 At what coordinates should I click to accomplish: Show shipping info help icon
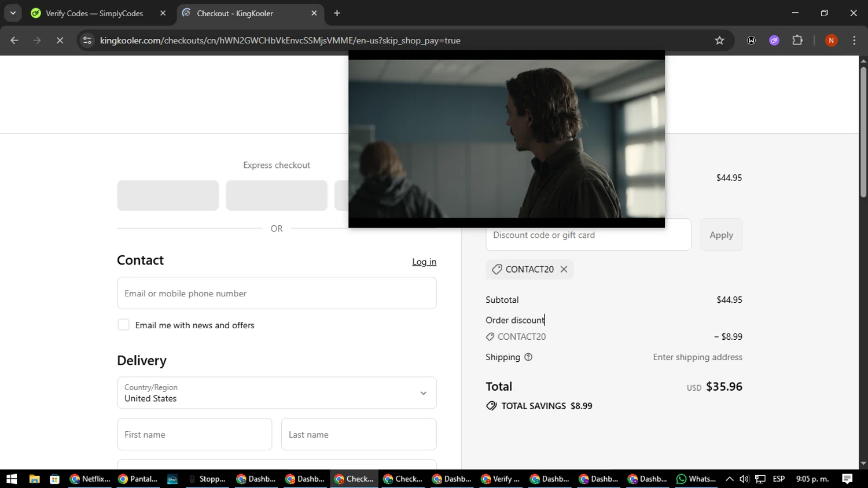(x=528, y=357)
